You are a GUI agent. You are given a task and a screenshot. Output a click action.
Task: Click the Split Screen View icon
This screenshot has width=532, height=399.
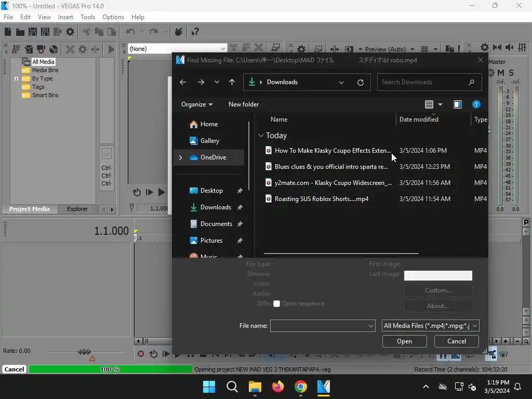pos(349,49)
